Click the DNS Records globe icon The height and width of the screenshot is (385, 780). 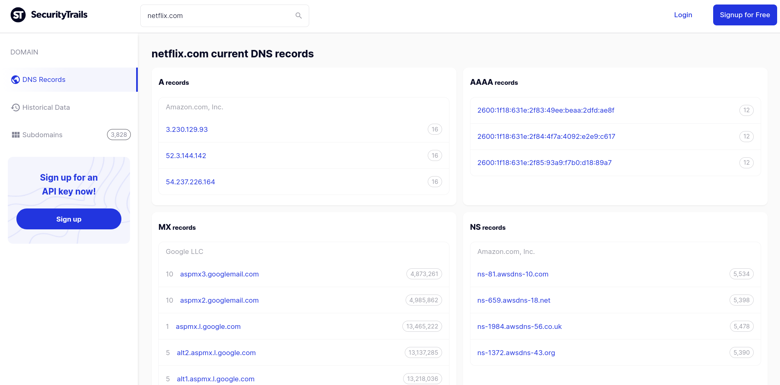[15, 80]
